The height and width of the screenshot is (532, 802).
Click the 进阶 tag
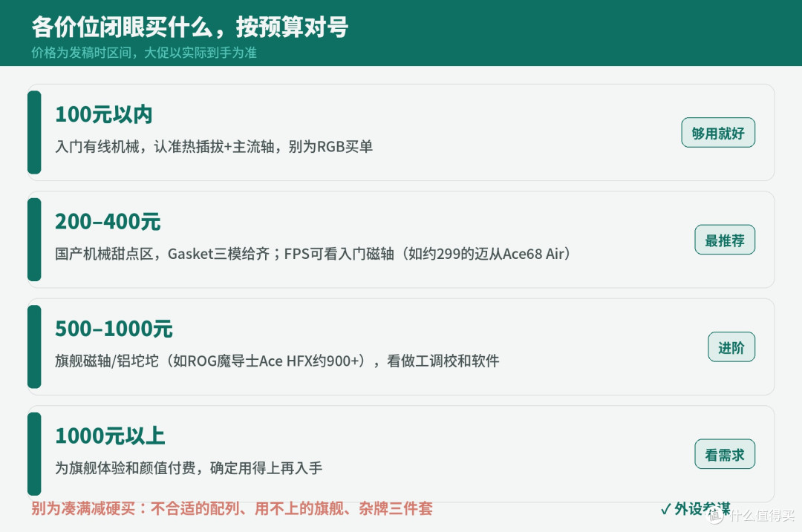tap(731, 347)
